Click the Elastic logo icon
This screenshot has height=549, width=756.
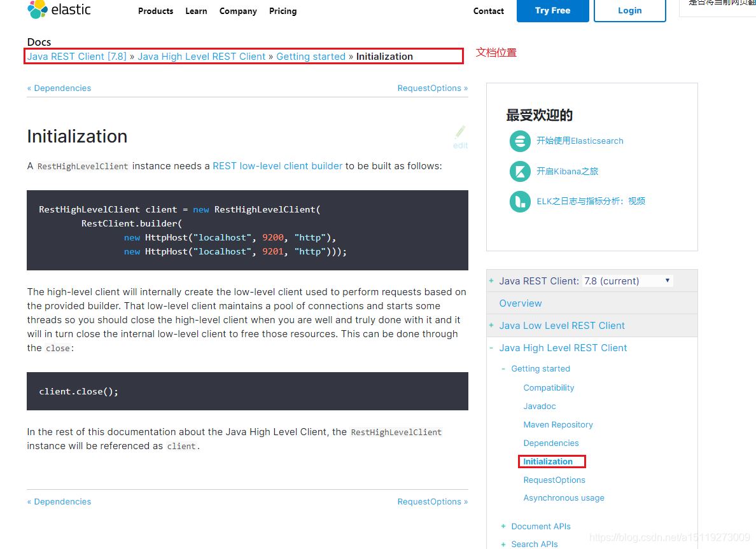click(x=38, y=9)
